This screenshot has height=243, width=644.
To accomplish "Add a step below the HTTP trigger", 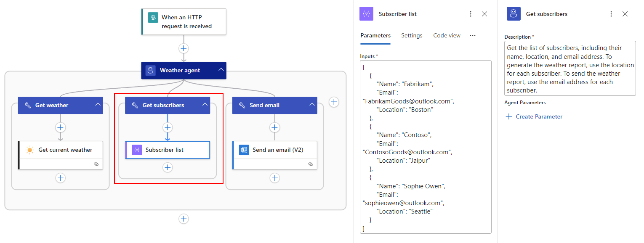I will (x=184, y=48).
